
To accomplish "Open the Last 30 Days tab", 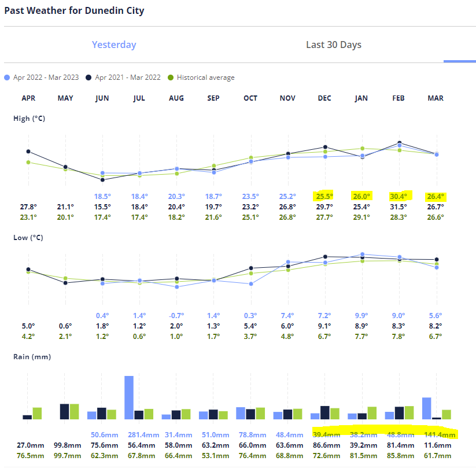I will pos(334,45).
